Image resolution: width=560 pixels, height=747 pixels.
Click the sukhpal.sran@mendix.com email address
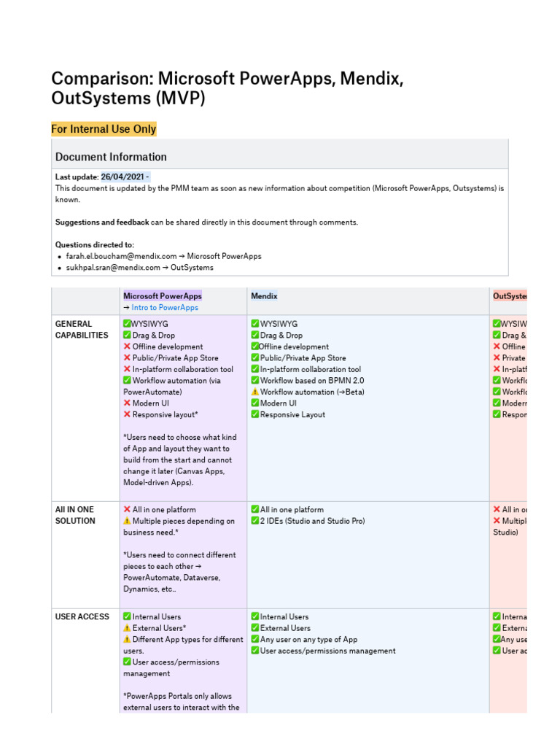pyautogui.click(x=113, y=268)
